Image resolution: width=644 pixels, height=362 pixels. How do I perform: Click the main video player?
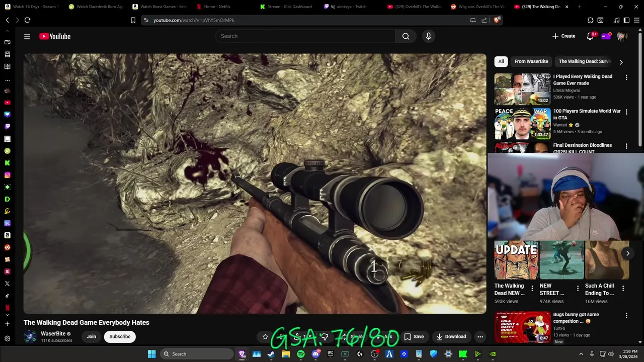click(255, 184)
